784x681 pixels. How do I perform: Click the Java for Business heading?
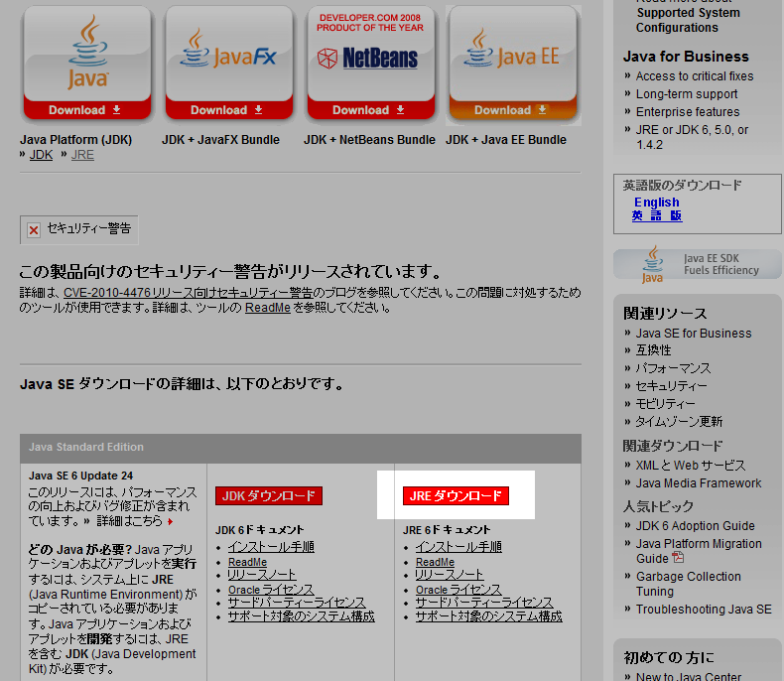click(686, 57)
